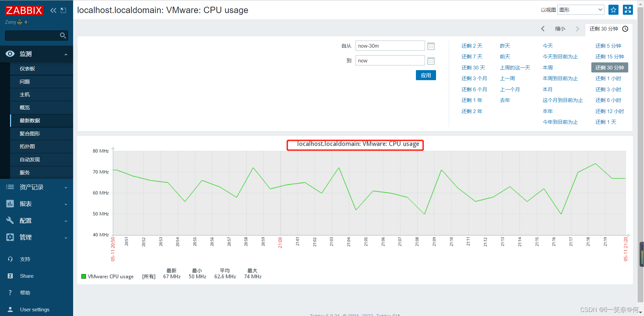Open 自动发现 in the sidebar
This screenshot has height=316, width=644.
42,159
